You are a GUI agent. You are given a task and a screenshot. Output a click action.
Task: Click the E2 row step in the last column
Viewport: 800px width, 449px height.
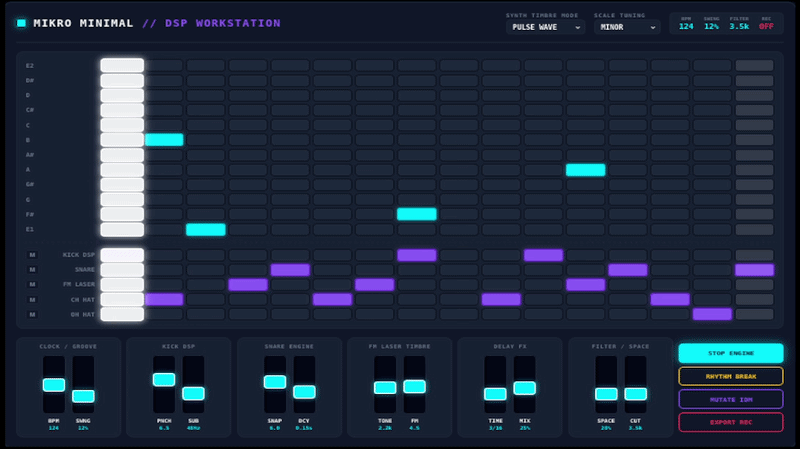pos(755,65)
